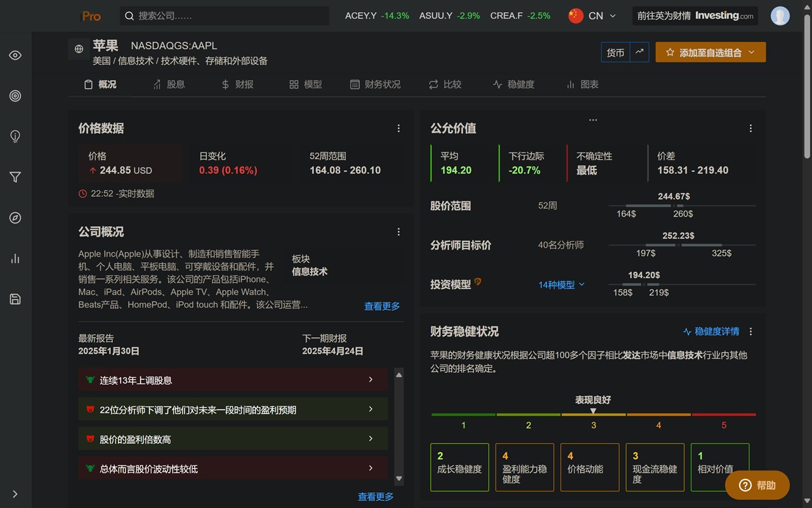Open the CN region dropdown
The image size is (812, 508).
tap(593, 16)
